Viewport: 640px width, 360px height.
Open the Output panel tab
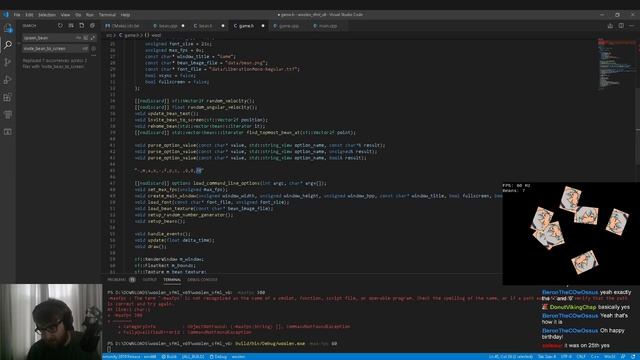[149, 280]
